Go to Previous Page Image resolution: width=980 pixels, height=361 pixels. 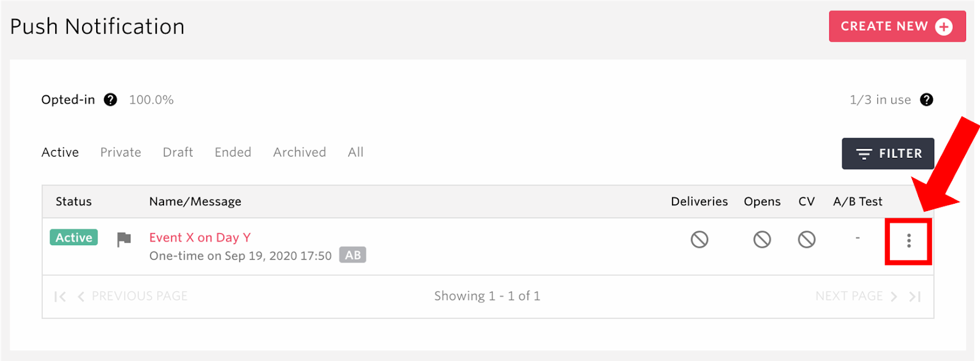133,296
